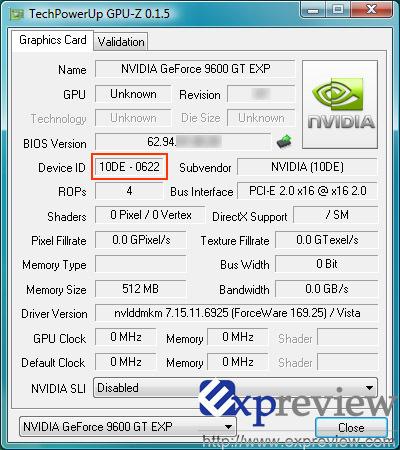Click the Close button
Screen dimensions: 400x450
click(x=351, y=428)
